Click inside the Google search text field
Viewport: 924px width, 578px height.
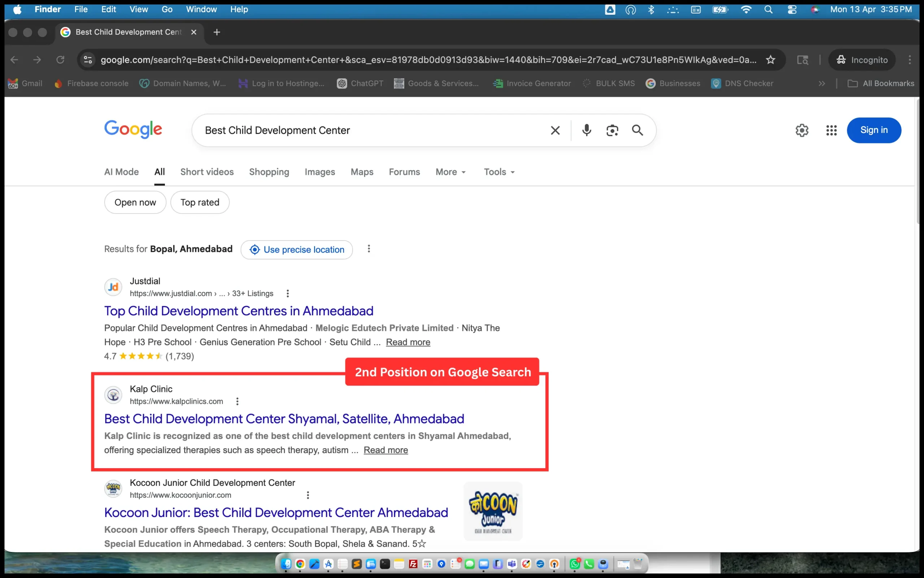coord(374,130)
